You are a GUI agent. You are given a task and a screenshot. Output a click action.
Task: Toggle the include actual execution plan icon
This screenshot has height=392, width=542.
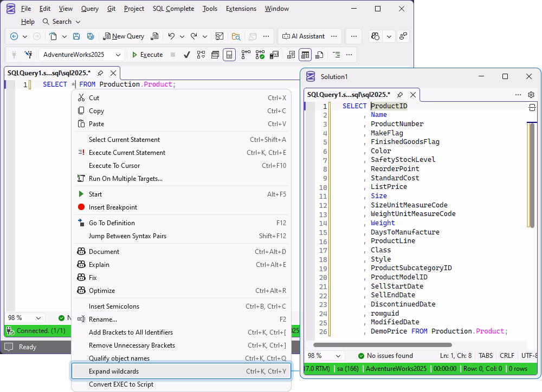click(246, 55)
